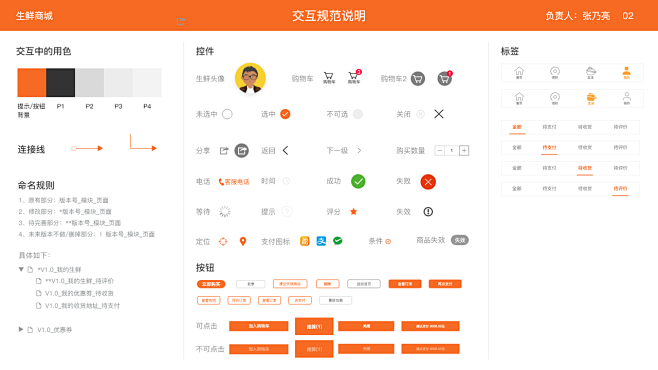
Task: Click the outlined 清空失效商品 button
Action: 290,284
